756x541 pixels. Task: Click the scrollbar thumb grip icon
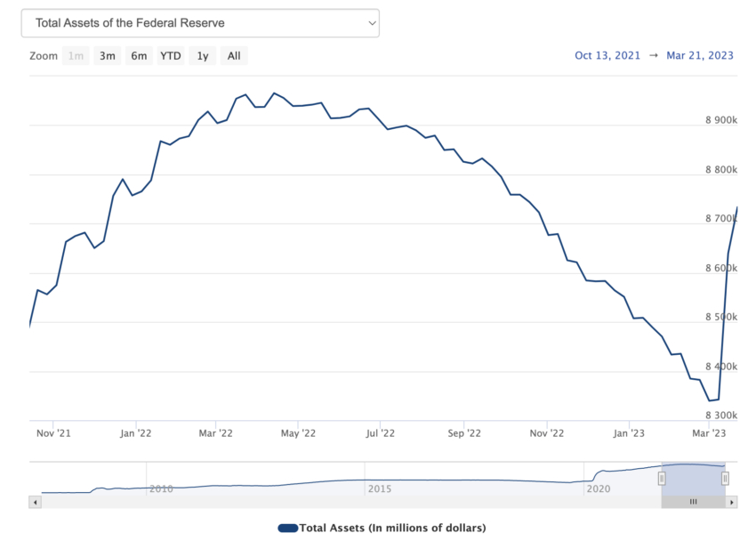tap(694, 502)
